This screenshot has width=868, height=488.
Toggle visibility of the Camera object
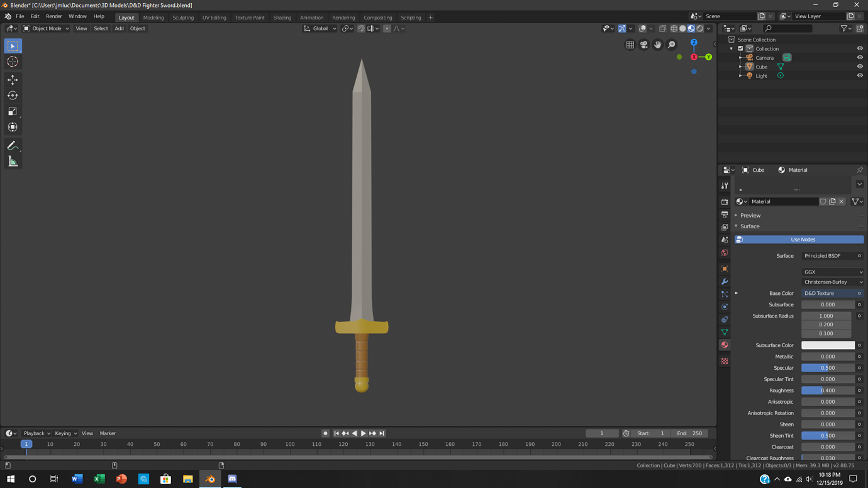click(860, 57)
